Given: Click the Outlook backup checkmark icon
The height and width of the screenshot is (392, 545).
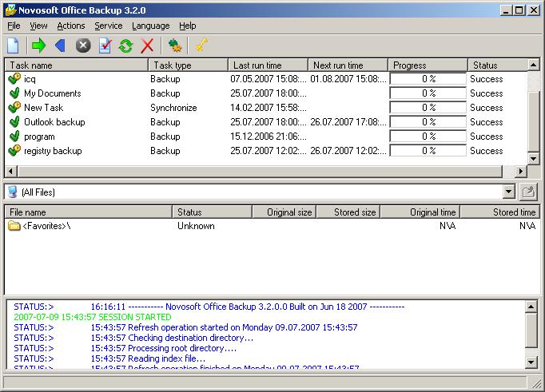Looking at the screenshot, I should point(14,122).
